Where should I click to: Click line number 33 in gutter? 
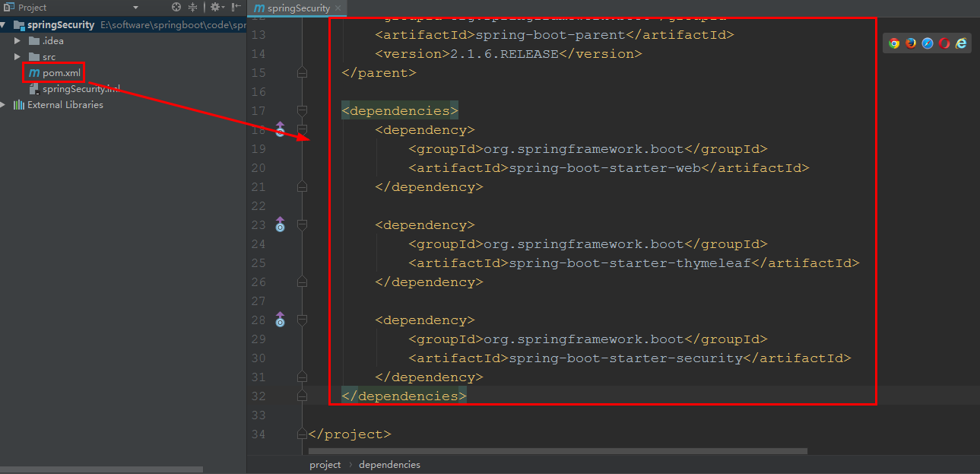click(x=258, y=415)
